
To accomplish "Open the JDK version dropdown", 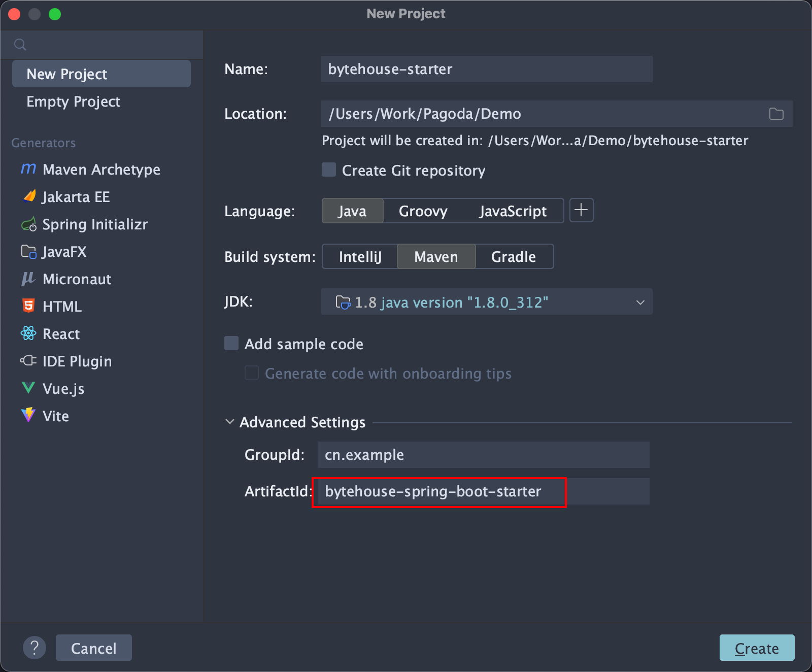I will pyautogui.click(x=487, y=302).
